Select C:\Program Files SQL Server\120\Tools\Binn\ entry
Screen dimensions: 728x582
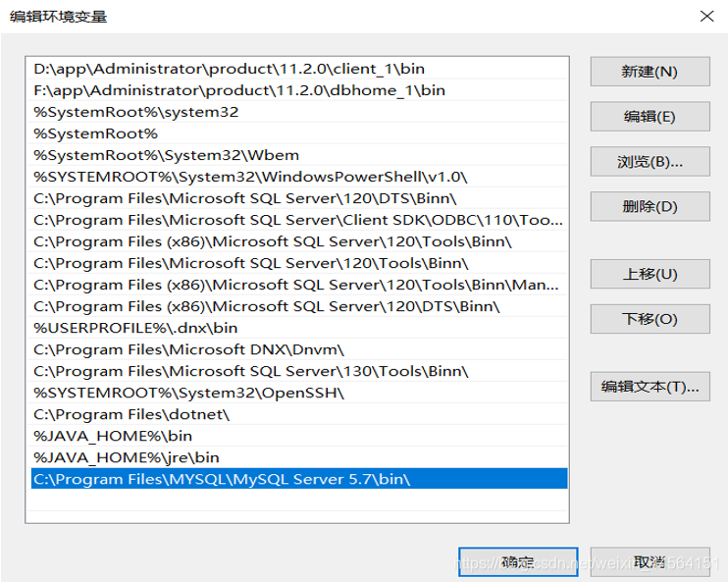coord(299,263)
